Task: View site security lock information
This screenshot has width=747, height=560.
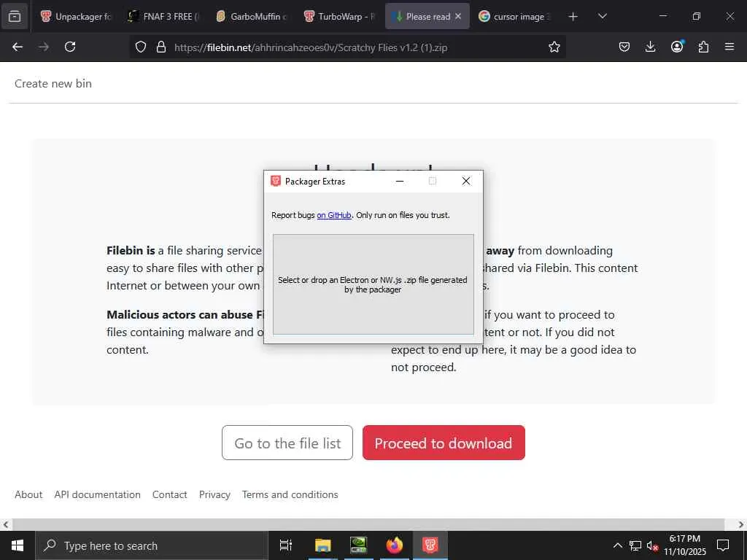Action: (x=161, y=47)
